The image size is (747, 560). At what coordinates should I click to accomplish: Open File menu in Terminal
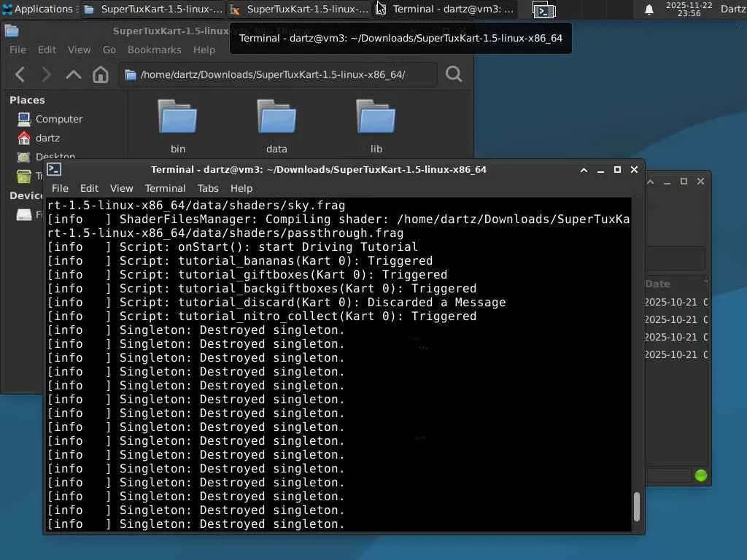(x=60, y=189)
